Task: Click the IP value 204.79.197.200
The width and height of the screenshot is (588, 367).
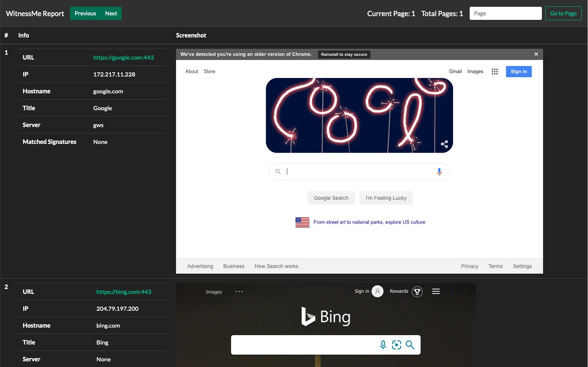Action: 117,309
